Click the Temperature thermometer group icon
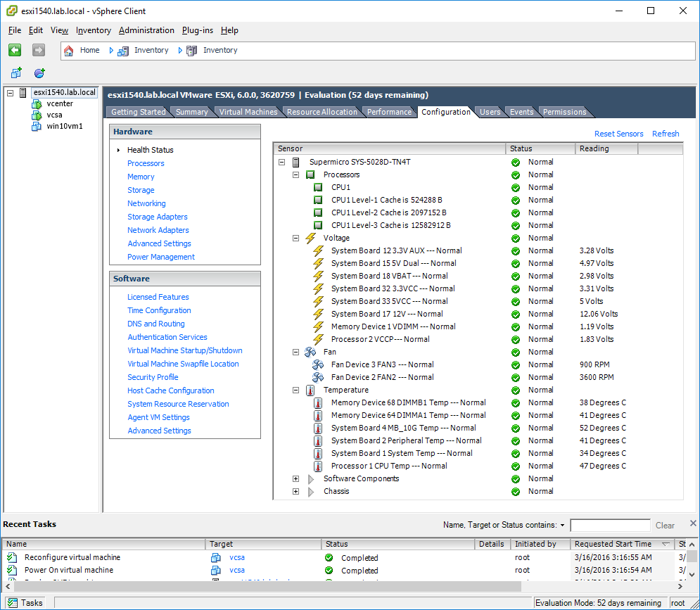The height and width of the screenshot is (610, 700). point(310,390)
